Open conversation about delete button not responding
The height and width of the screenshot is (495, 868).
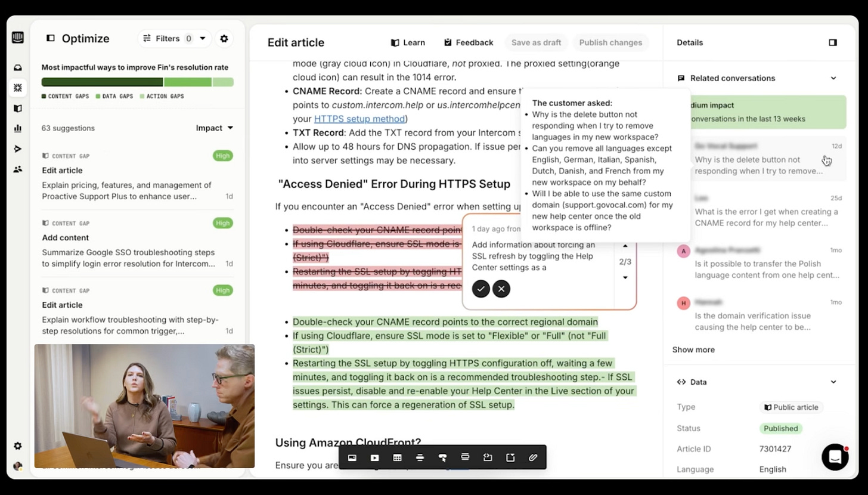pyautogui.click(x=761, y=158)
